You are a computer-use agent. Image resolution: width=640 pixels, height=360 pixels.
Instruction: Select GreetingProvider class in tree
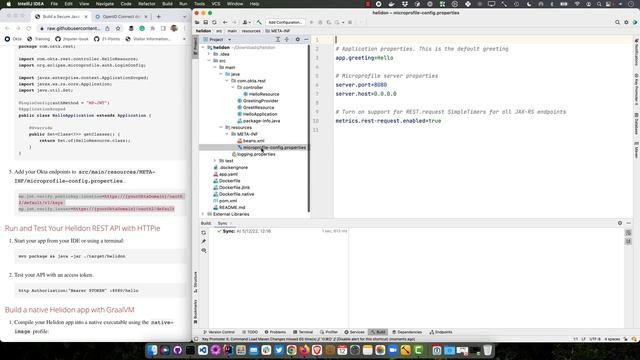[x=258, y=101]
